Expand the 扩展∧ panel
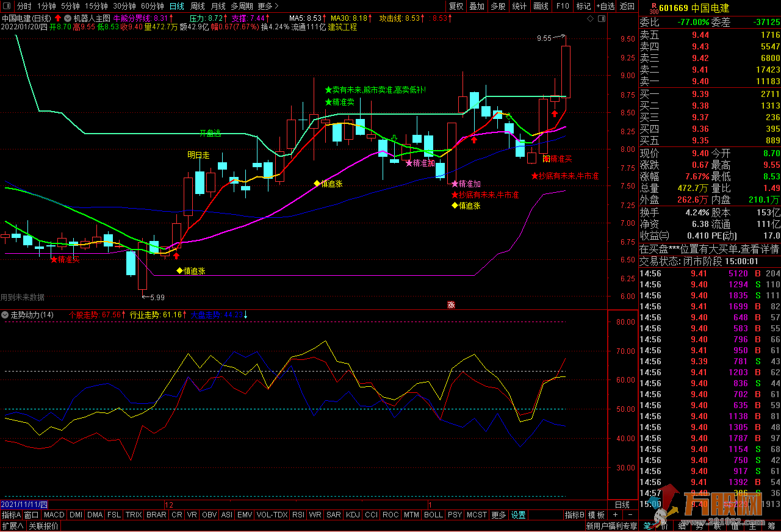This screenshot has height=532, width=781. pyautogui.click(x=13, y=526)
